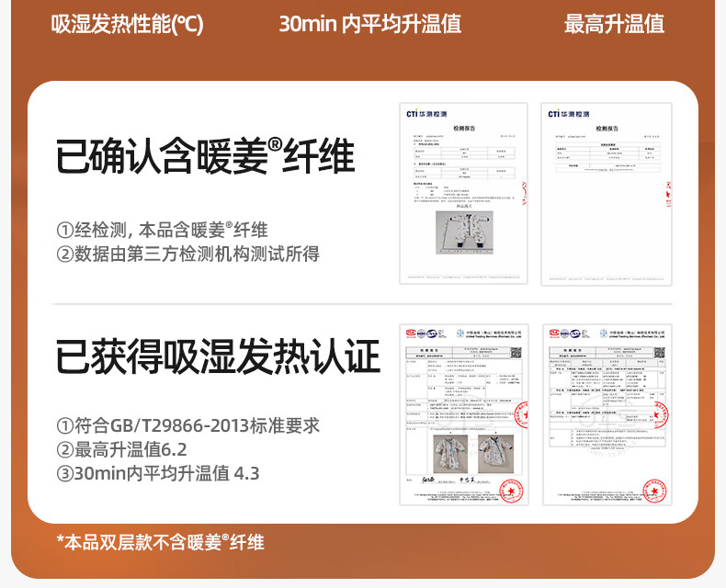Click the line ②最高升温值6.2

(x=122, y=449)
